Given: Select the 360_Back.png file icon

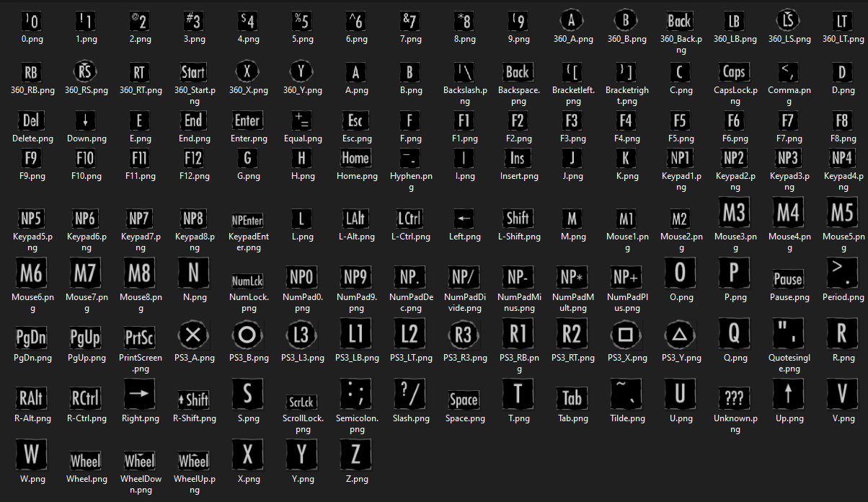Looking at the screenshot, I should coord(680,21).
